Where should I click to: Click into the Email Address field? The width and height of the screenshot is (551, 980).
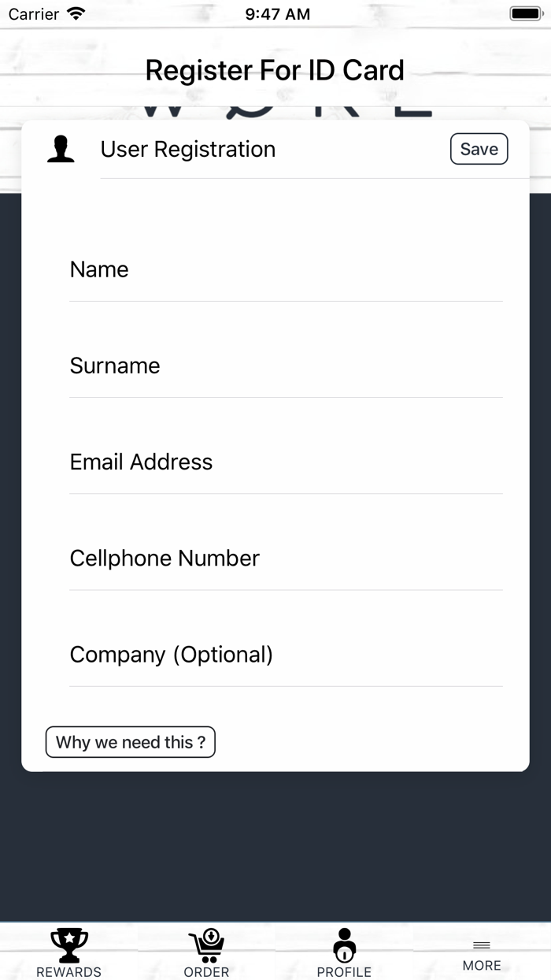tap(286, 462)
